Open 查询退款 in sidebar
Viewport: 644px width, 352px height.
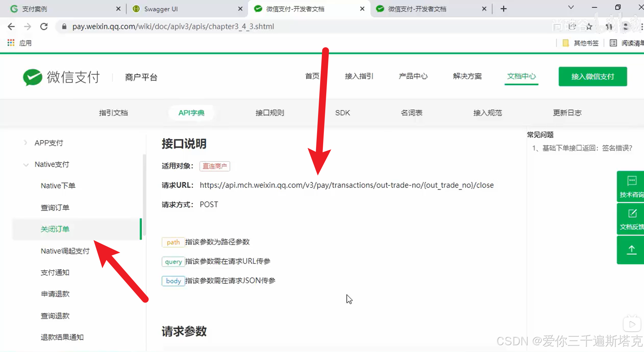[x=55, y=316]
